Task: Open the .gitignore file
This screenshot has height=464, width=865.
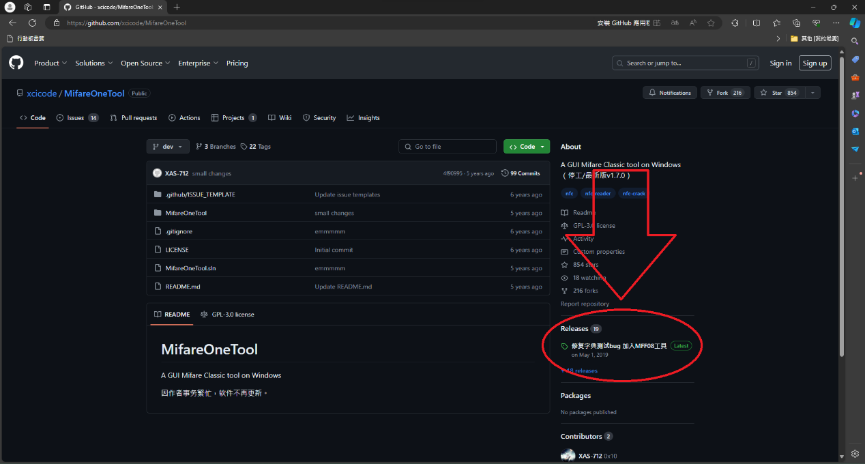Action: tap(179, 231)
